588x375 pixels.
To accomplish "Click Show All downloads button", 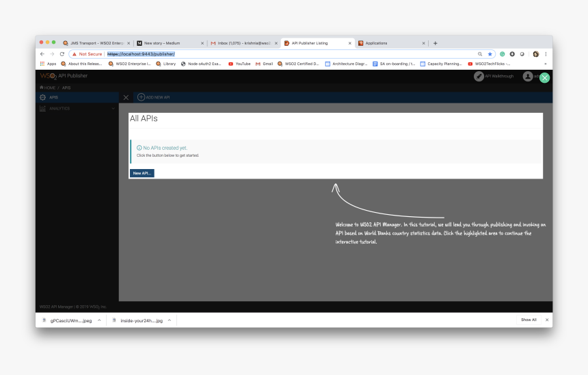I will coord(529,320).
